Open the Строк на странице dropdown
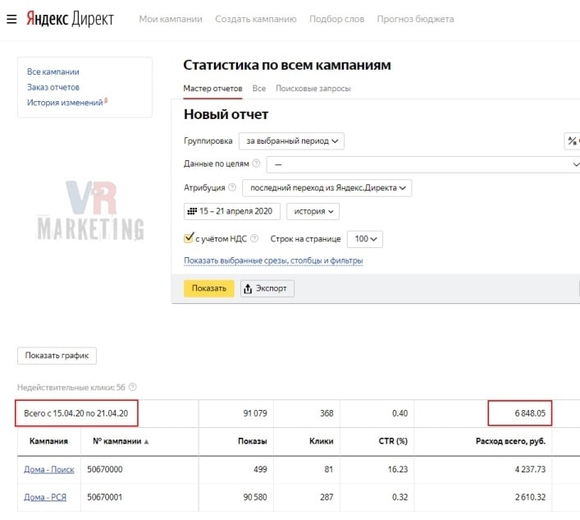 tap(365, 239)
